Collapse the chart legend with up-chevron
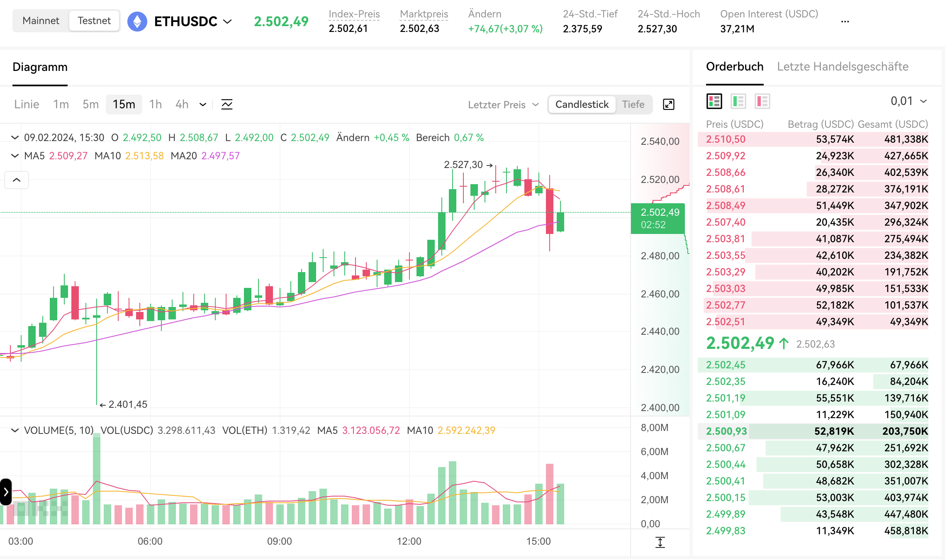945x560 pixels. [x=17, y=180]
